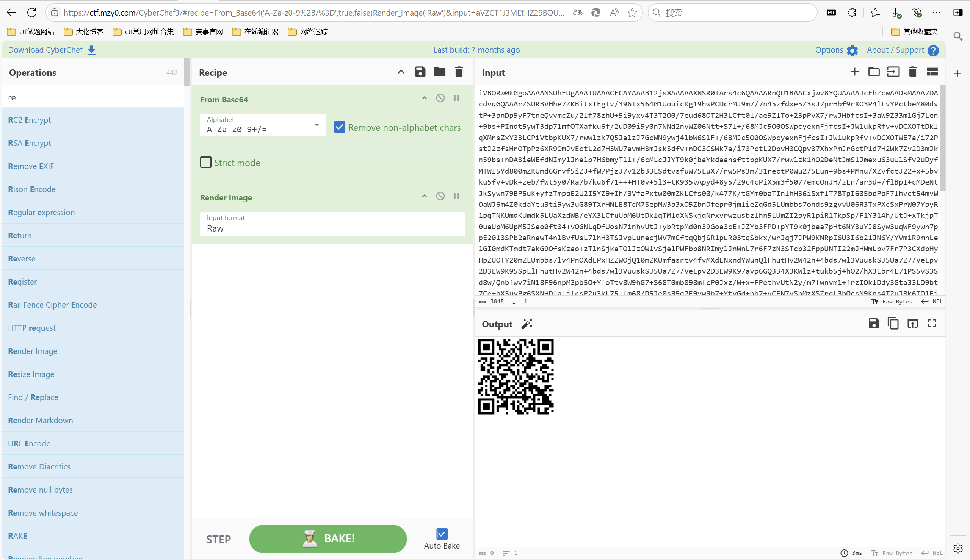Image resolution: width=970 pixels, height=560 pixels.
Task: Select the Render Image operation in list
Action: coord(93,351)
